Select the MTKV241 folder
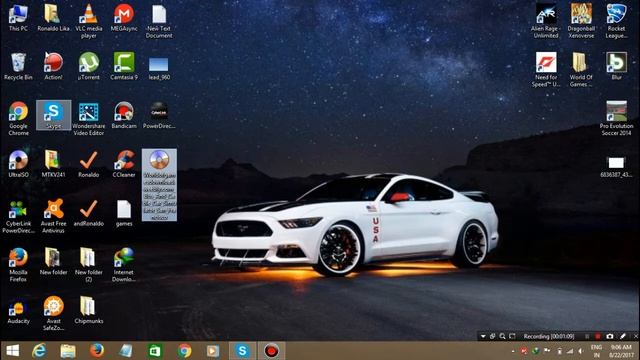 point(53,164)
